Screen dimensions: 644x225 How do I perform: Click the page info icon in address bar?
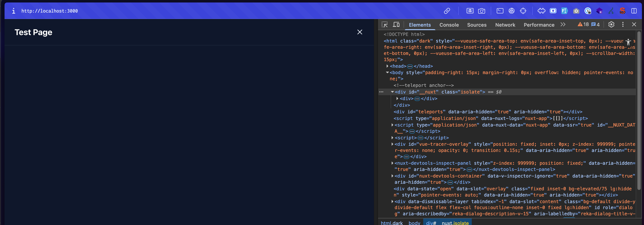[x=13, y=11]
